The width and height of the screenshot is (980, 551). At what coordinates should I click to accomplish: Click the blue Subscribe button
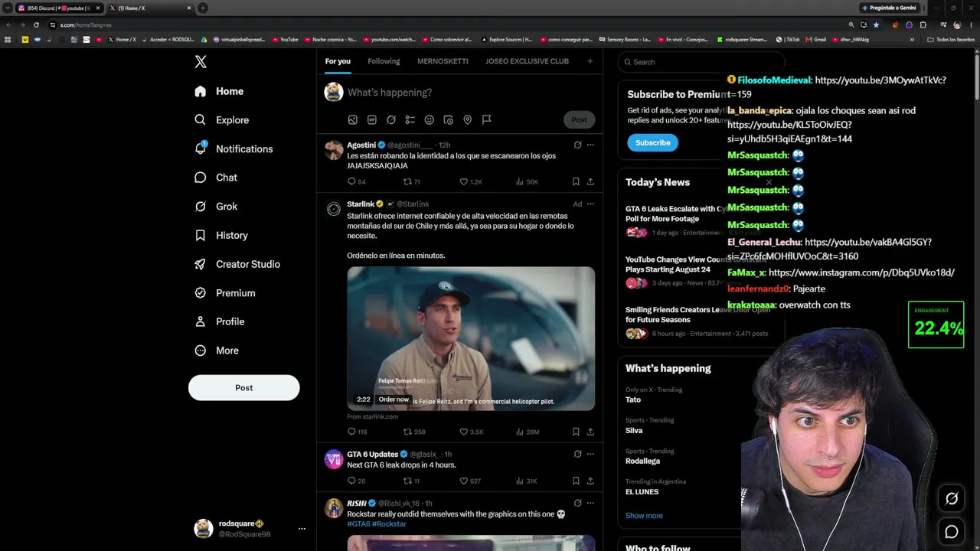pyautogui.click(x=652, y=142)
